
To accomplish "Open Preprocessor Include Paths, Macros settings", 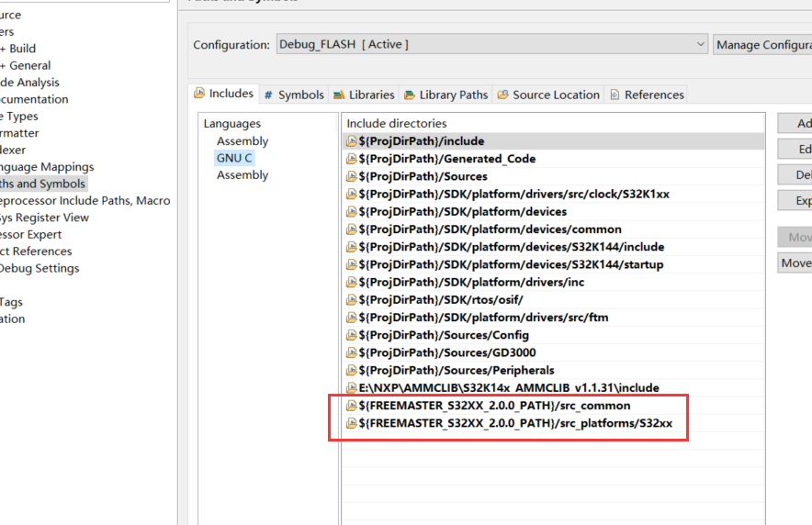I will (85, 201).
